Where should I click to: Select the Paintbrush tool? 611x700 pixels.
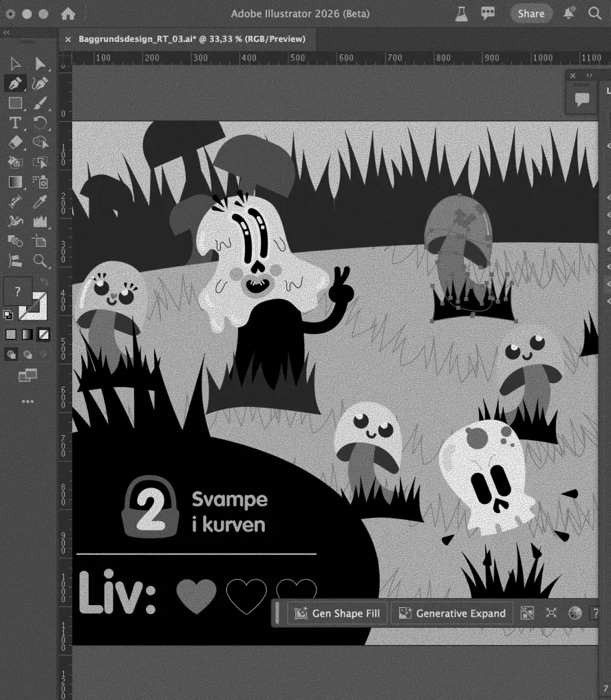(x=40, y=102)
